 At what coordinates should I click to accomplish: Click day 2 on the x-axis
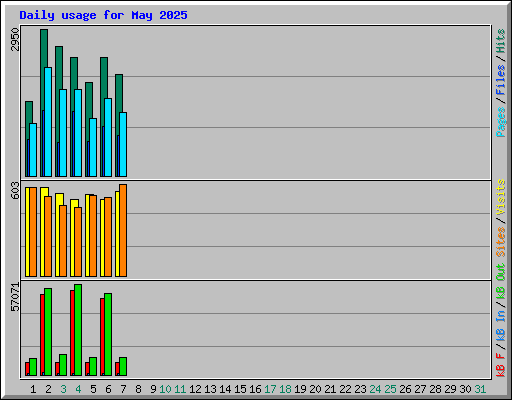48,389
